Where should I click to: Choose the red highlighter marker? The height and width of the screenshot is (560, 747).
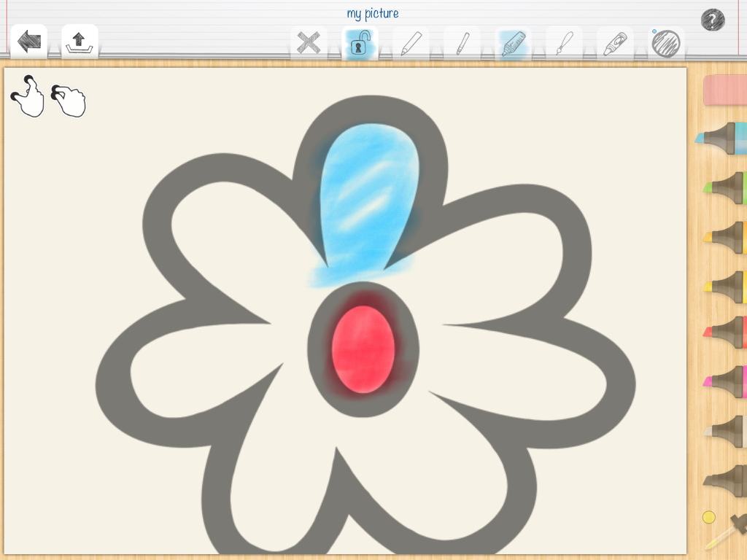[x=725, y=332]
